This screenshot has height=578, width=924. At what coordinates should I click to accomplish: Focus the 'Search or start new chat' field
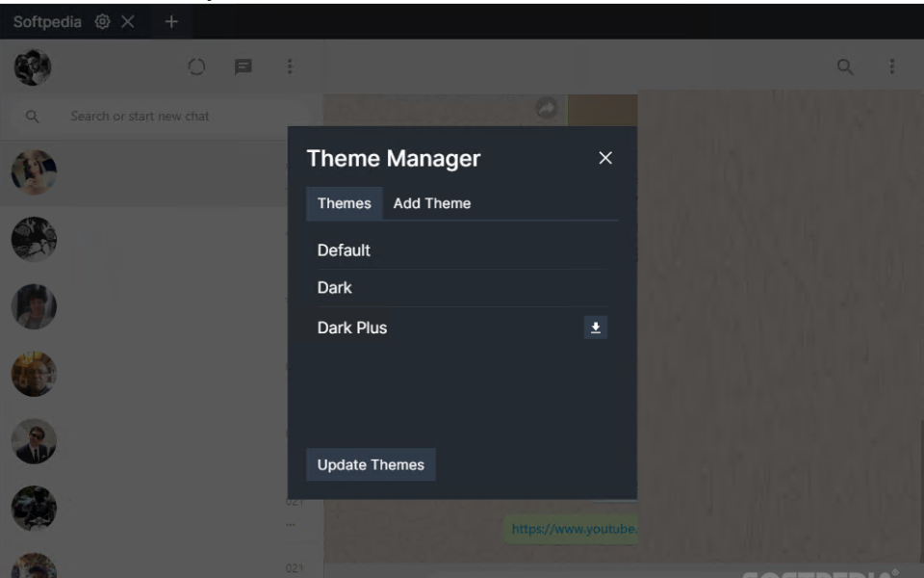coord(162,117)
